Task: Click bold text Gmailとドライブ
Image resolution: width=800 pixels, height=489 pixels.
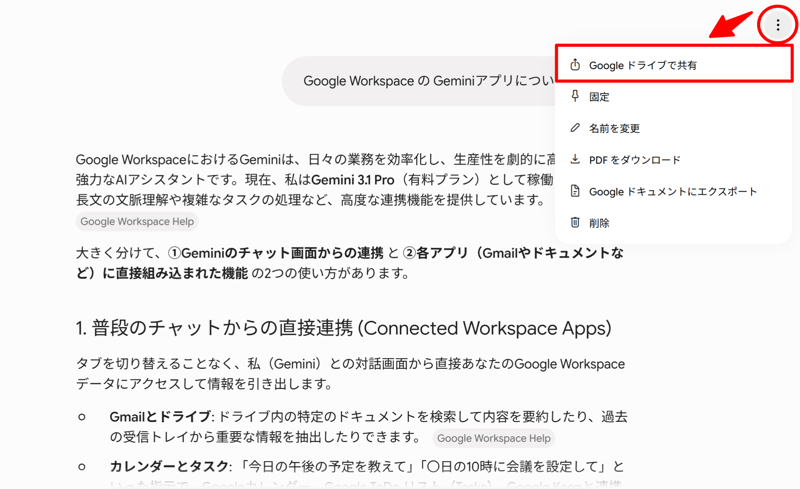Action: point(160,417)
